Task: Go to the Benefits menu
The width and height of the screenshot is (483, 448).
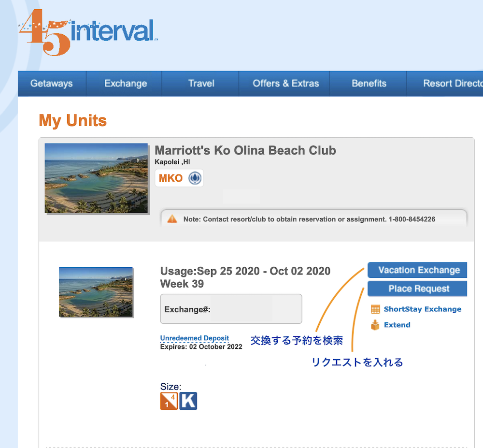Action: [369, 84]
